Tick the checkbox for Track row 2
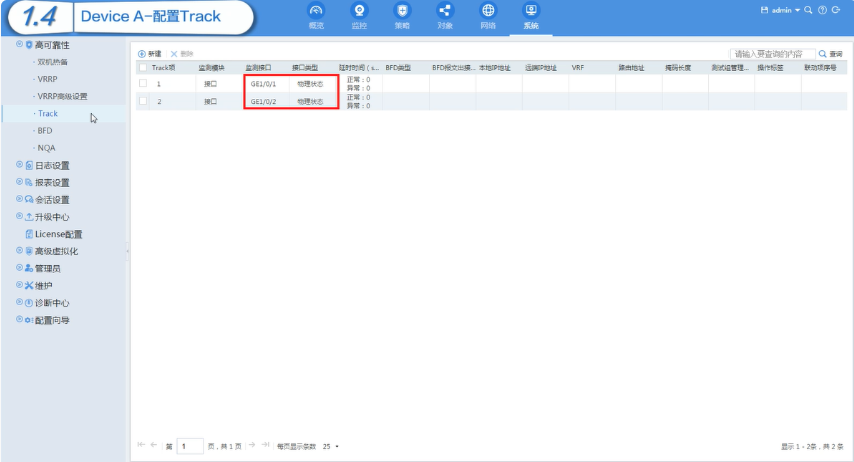This screenshot has width=854, height=462. point(143,101)
